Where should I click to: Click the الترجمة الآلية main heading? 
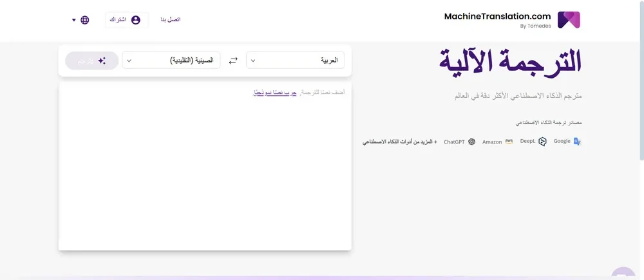[511, 62]
